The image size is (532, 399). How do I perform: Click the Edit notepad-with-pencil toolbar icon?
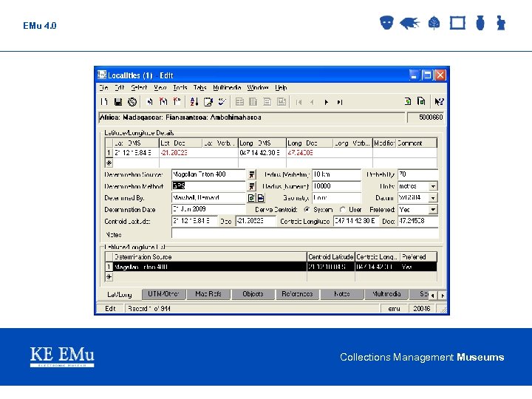coord(208,101)
